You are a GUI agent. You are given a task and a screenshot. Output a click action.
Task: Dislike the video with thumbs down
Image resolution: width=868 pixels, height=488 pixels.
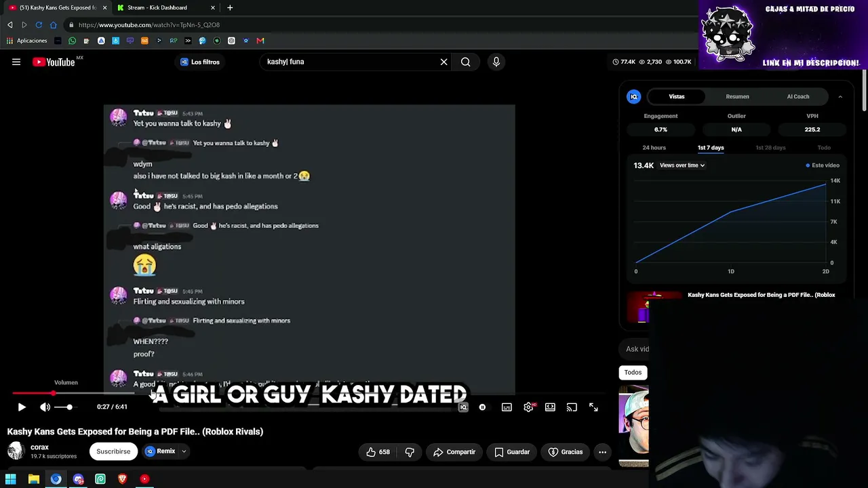click(x=410, y=452)
